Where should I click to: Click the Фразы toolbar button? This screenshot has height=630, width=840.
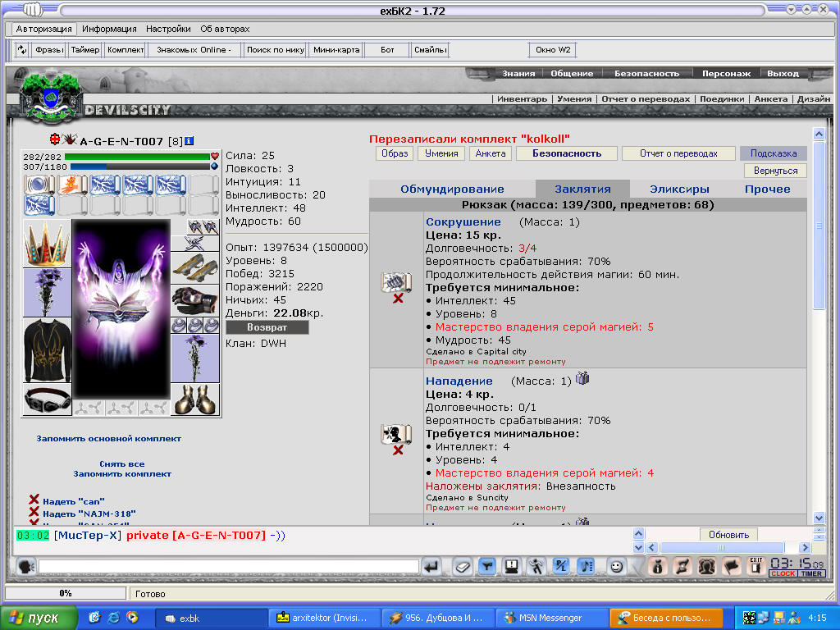pyautogui.click(x=49, y=50)
